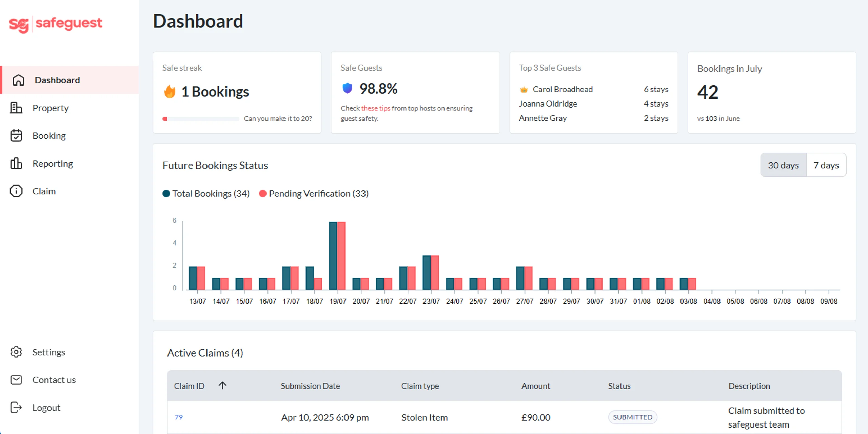
Task: Click the Booking calendar icon
Action: point(16,136)
